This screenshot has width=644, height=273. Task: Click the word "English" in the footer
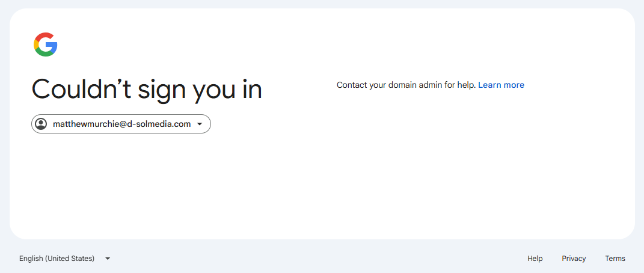point(31,259)
